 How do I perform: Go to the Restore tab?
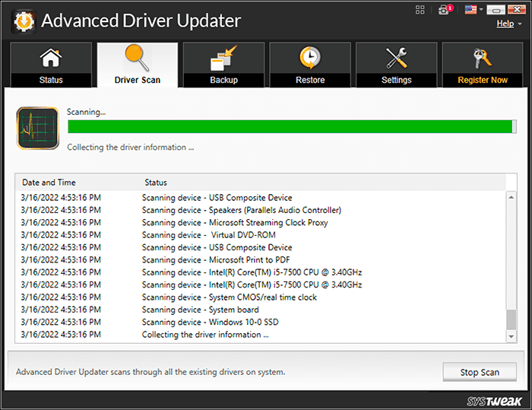pos(310,65)
